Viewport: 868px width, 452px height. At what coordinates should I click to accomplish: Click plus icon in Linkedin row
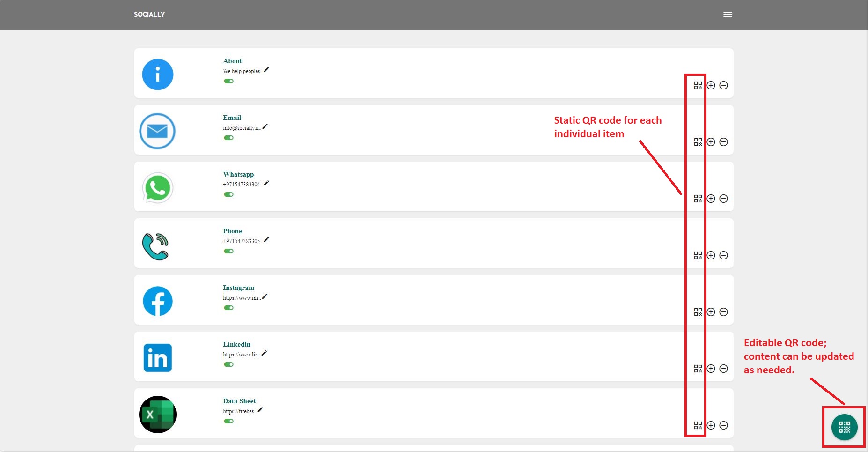[x=711, y=369]
